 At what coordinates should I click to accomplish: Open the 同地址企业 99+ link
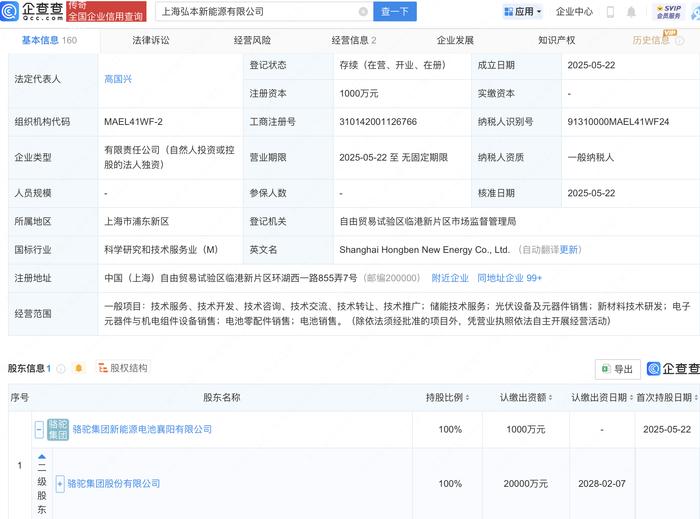pyautogui.click(x=509, y=278)
